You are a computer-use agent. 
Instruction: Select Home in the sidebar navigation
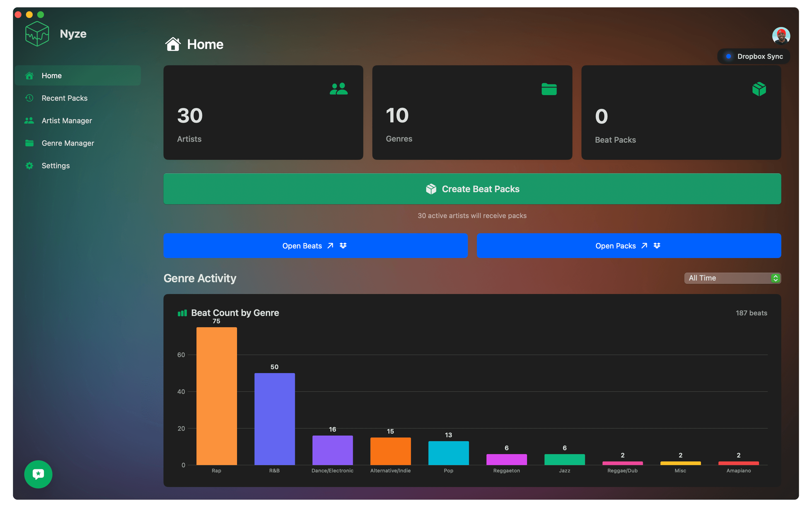(77, 75)
